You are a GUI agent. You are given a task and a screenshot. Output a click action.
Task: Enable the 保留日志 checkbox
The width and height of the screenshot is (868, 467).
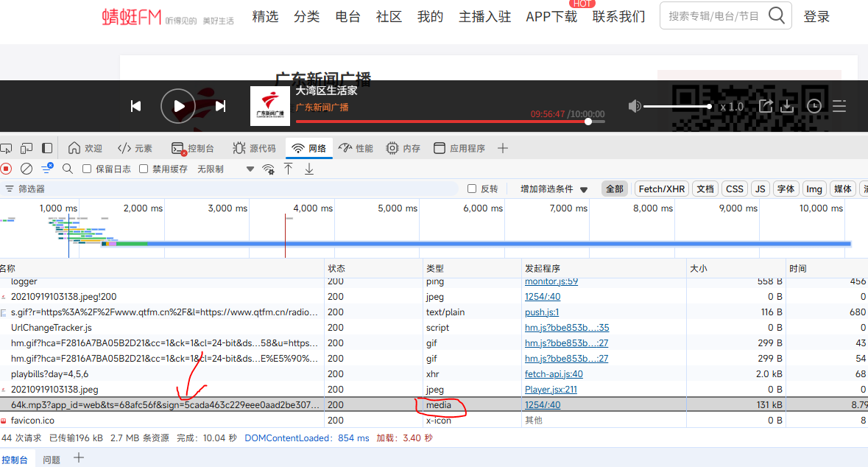point(87,169)
